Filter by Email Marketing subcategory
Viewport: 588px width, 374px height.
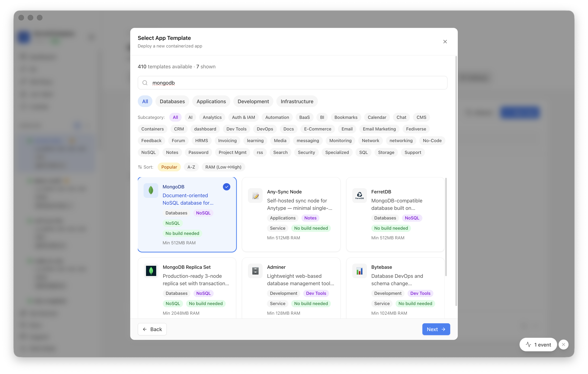[379, 129]
